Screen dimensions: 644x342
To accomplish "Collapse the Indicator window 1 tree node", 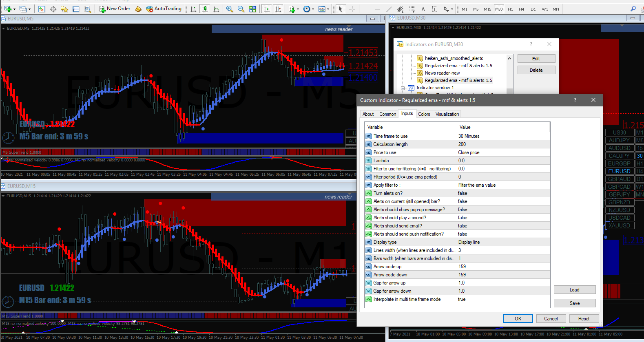I will pos(403,88).
